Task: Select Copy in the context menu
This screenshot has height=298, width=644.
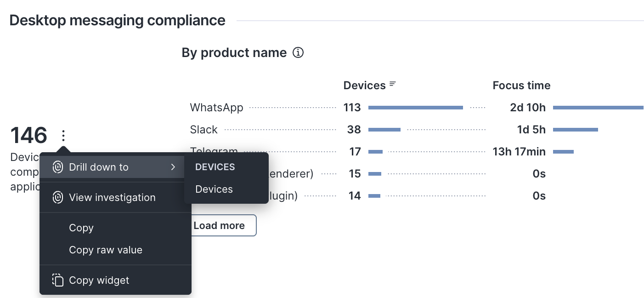Action: click(x=81, y=228)
